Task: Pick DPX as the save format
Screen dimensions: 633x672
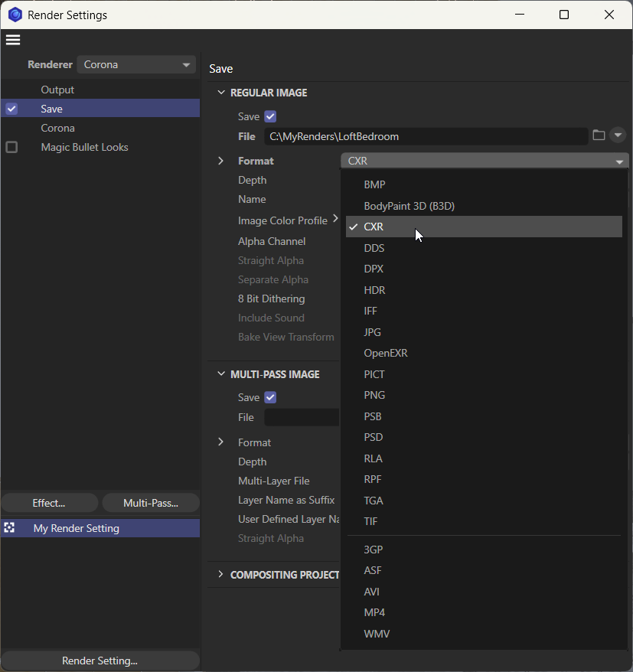Action: click(x=484, y=269)
